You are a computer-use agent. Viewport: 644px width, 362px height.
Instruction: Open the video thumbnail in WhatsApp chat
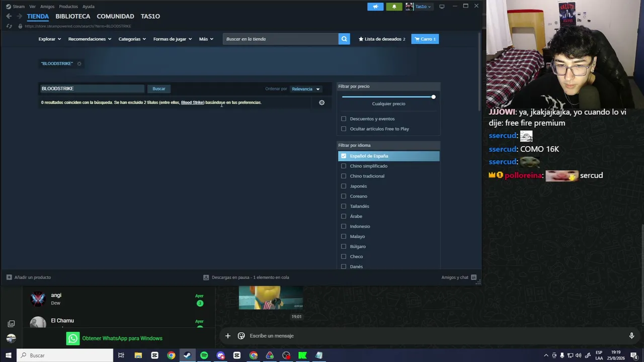coord(271,298)
